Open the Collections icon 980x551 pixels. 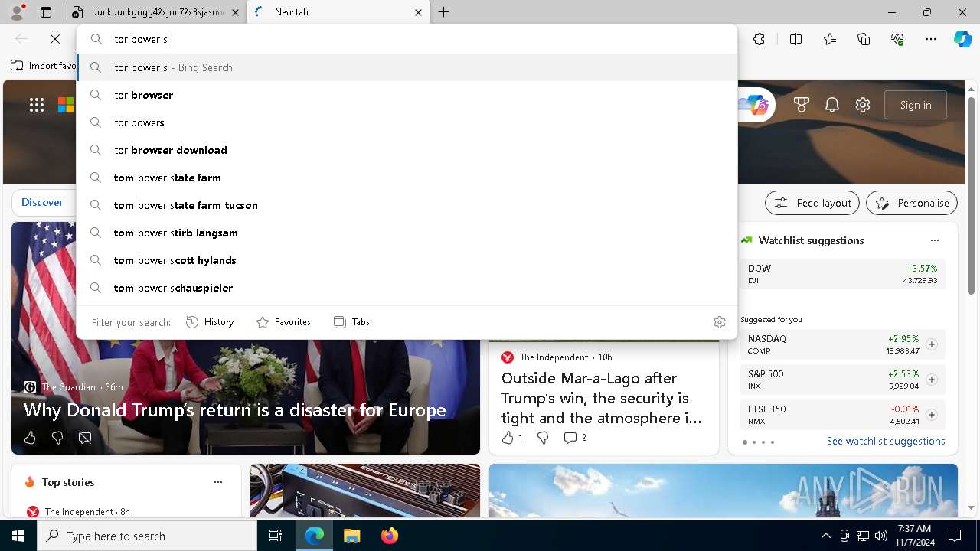(x=864, y=39)
